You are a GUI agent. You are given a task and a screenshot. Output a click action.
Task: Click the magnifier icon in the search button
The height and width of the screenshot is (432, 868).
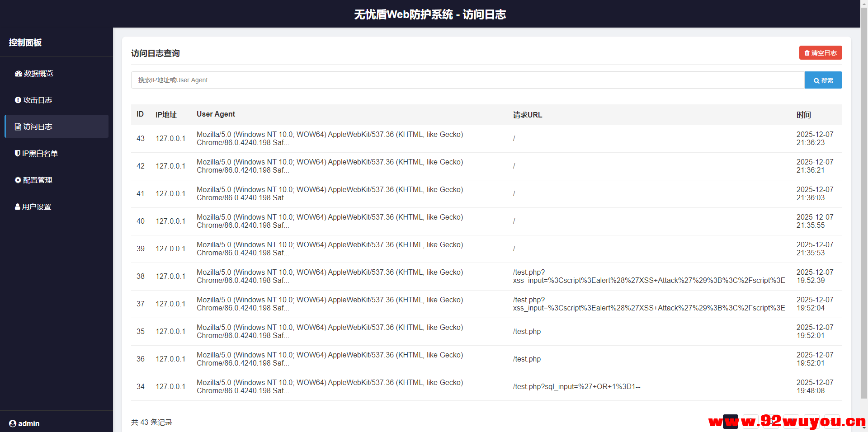pyautogui.click(x=816, y=80)
